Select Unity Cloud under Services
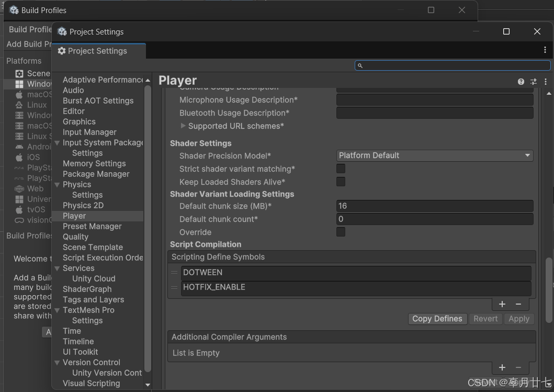This screenshot has width=554, height=392. pos(94,278)
